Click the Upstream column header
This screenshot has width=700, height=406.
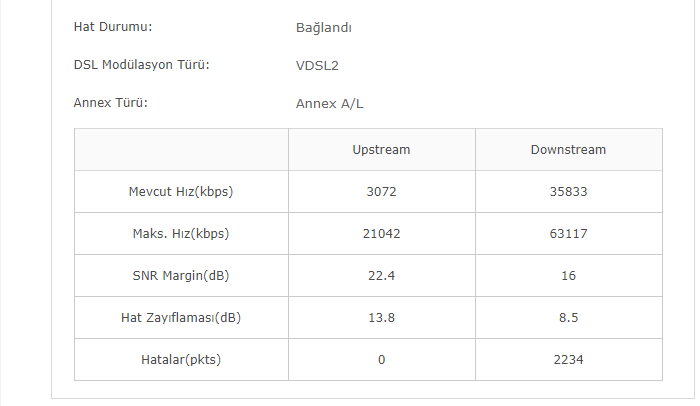(381, 150)
